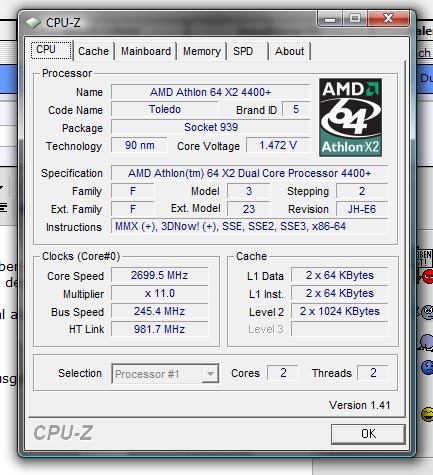Click the Instructions field MMX, 3DNow!, SSE
433x475 pixels.
249,226
